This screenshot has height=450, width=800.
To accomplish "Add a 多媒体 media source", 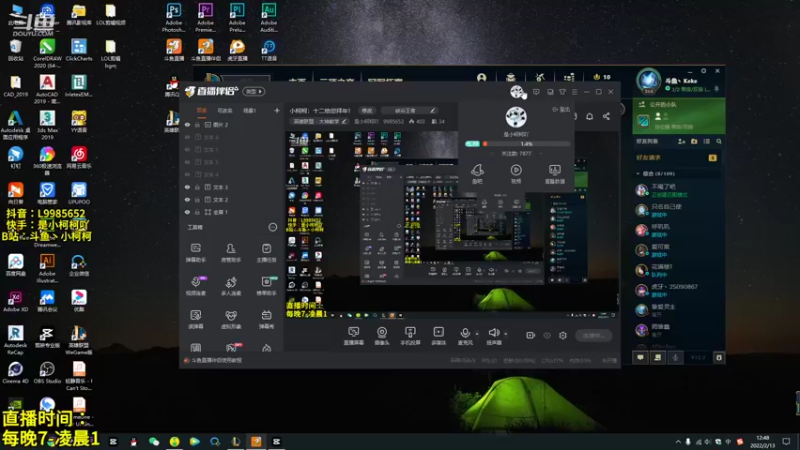I will [x=438, y=336].
